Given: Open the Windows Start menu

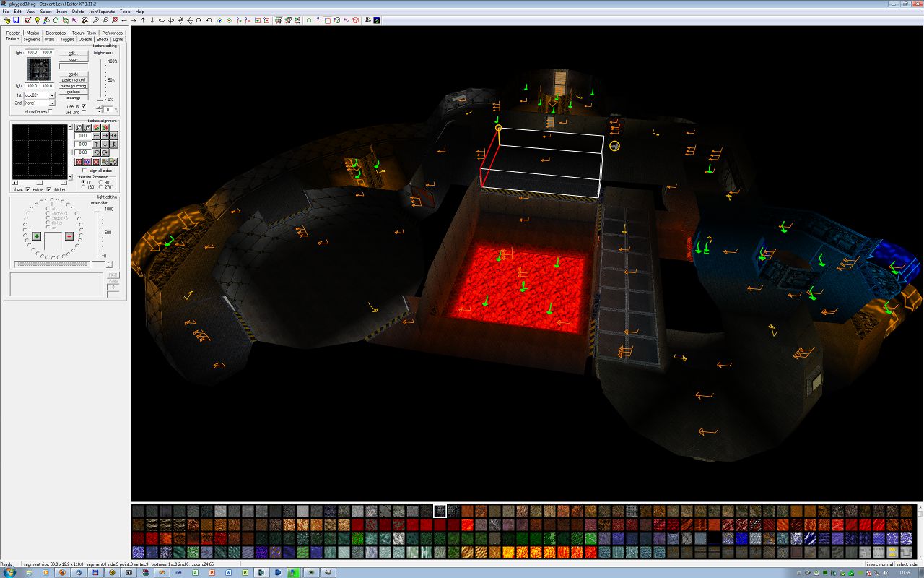Looking at the screenshot, I should point(9,572).
